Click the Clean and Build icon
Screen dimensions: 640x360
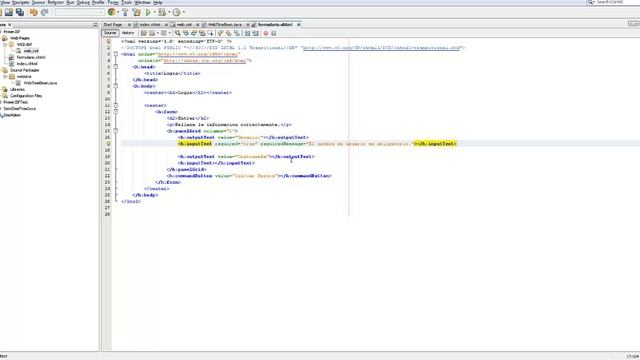pyautogui.click(x=137, y=13)
